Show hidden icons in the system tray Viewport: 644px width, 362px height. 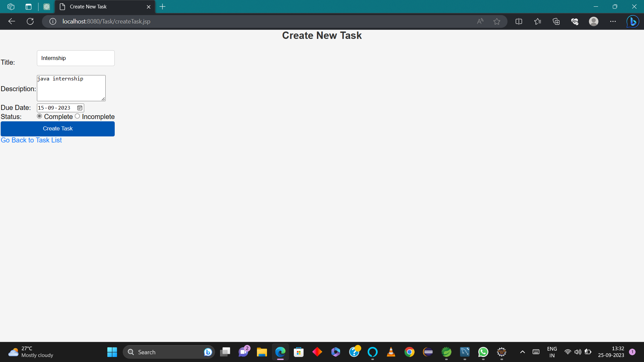pyautogui.click(x=522, y=352)
